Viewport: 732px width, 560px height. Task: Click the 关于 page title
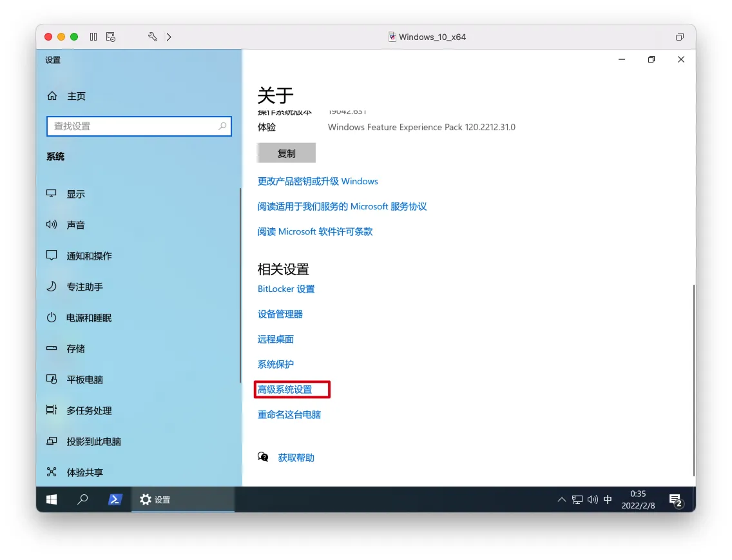pyautogui.click(x=275, y=95)
